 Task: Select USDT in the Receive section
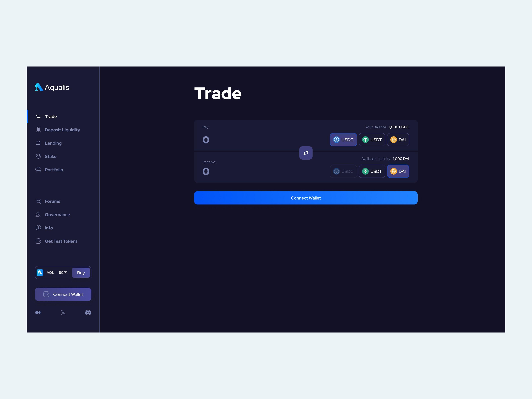(371, 171)
